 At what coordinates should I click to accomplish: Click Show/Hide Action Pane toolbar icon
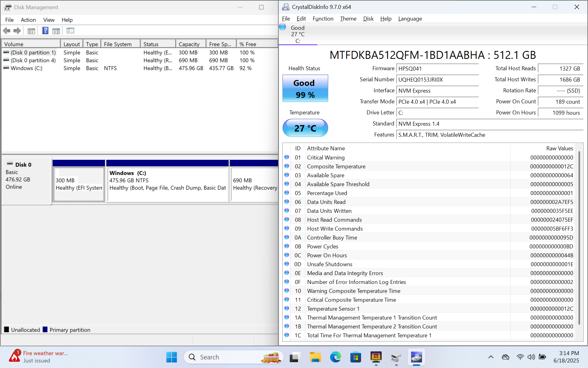[x=56, y=31]
